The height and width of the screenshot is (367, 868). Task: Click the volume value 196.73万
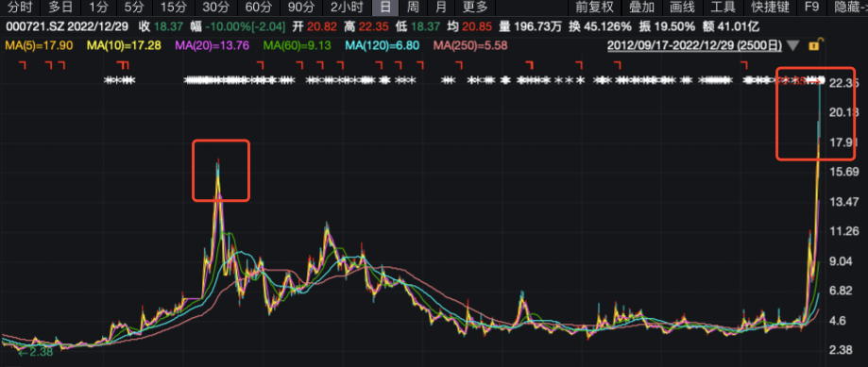pos(537,26)
